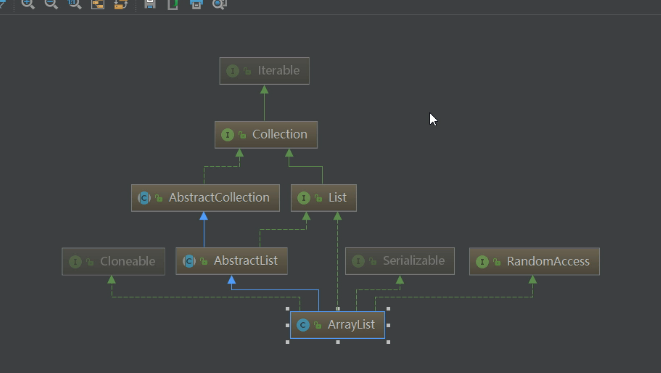
Task: Click the public lock icon on RandomAccess
Action: click(x=497, y=262)
